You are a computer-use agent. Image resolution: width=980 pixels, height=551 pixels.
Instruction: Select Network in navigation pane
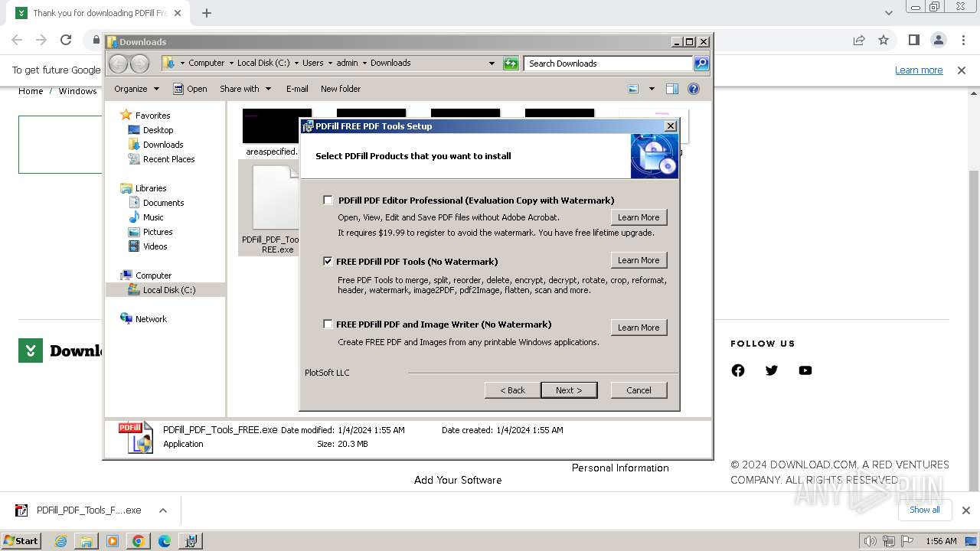151,319
